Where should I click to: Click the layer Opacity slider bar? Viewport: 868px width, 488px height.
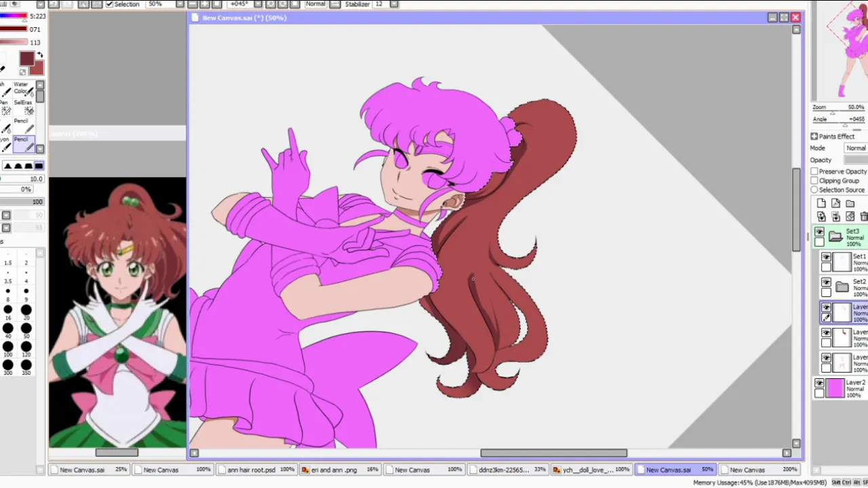pyautogui.click(x=856, y=160)
